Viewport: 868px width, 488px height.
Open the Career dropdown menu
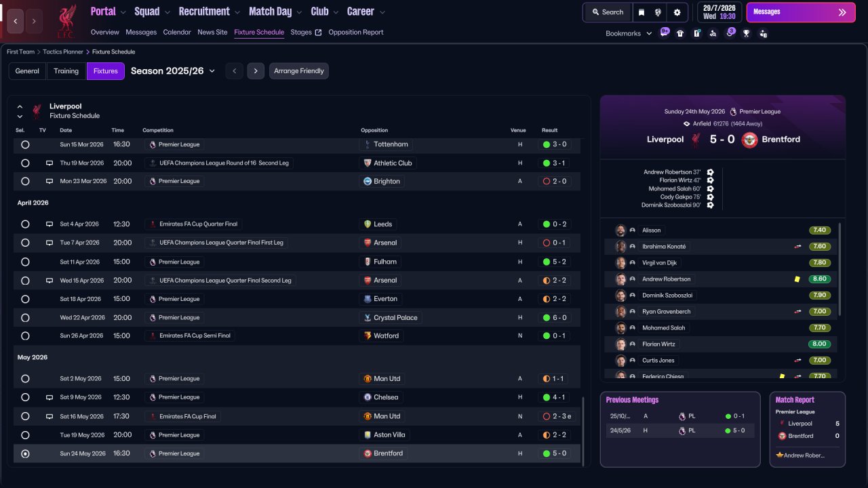[366, 12]
